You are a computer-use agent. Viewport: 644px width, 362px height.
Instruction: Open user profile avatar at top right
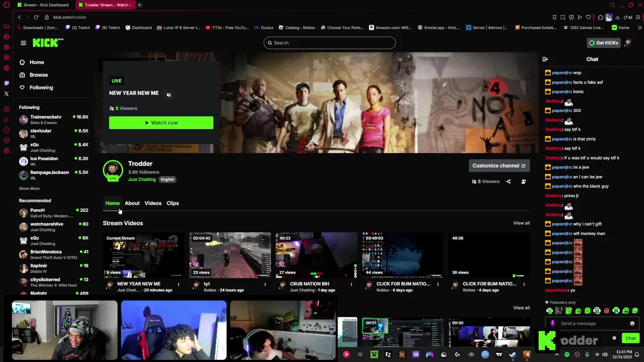coord(627,43)
